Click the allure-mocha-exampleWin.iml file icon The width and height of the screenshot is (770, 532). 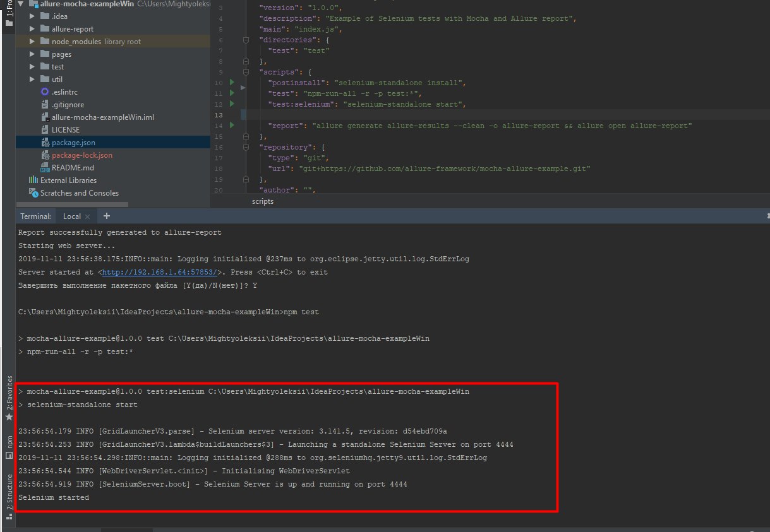coord(44,117)
